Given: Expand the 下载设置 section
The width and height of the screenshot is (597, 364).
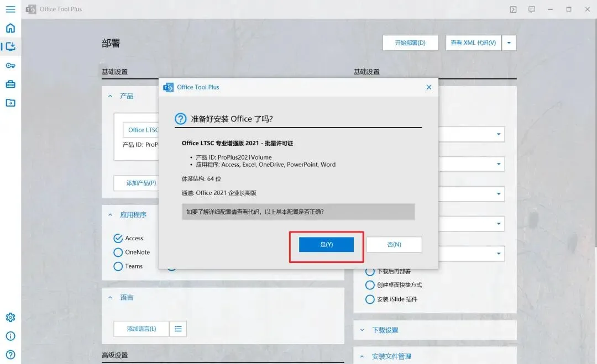Looking at the screenshot, I should point(362,330).
